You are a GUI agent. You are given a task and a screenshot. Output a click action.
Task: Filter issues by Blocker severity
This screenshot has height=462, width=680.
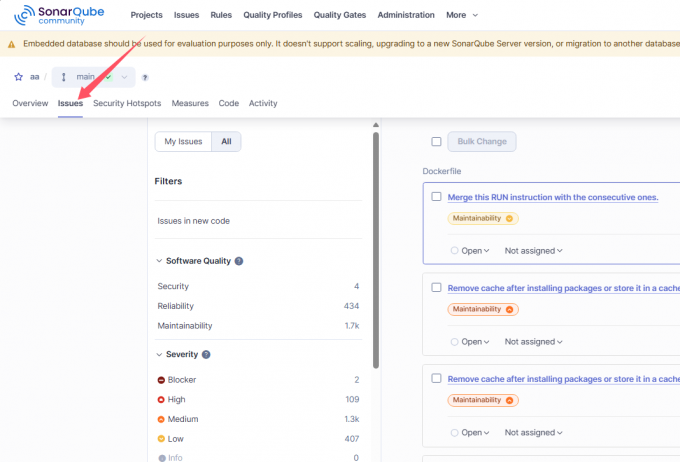tap(258, 380)
